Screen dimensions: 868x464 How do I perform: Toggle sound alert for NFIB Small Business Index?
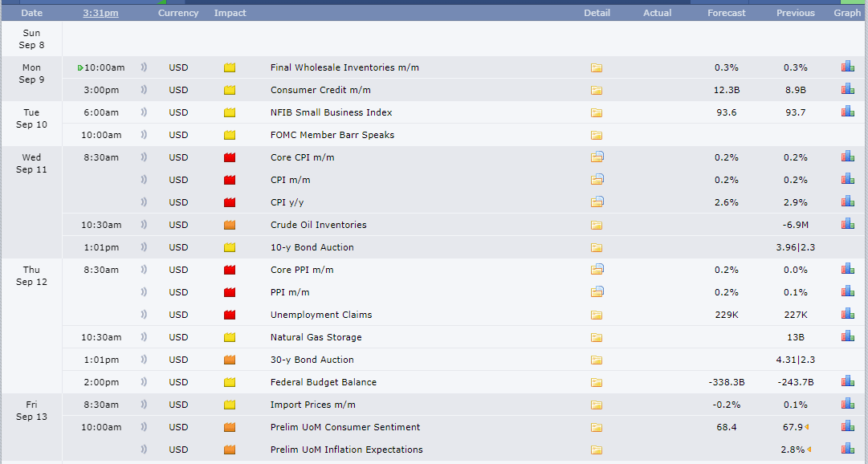[x=144, y=112]
